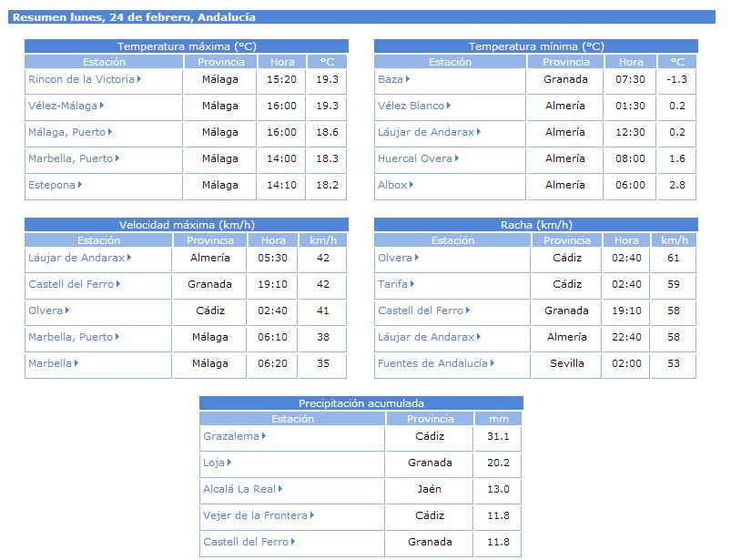Click the arrow icon next to Fuentes de Andalucía

click(x=492, y=363)
